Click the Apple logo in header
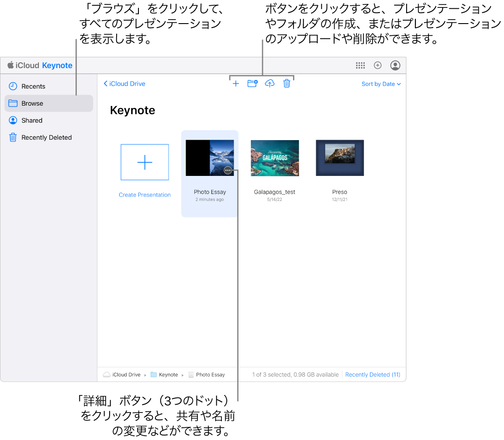The image size is (504, 440). point(10,65)
